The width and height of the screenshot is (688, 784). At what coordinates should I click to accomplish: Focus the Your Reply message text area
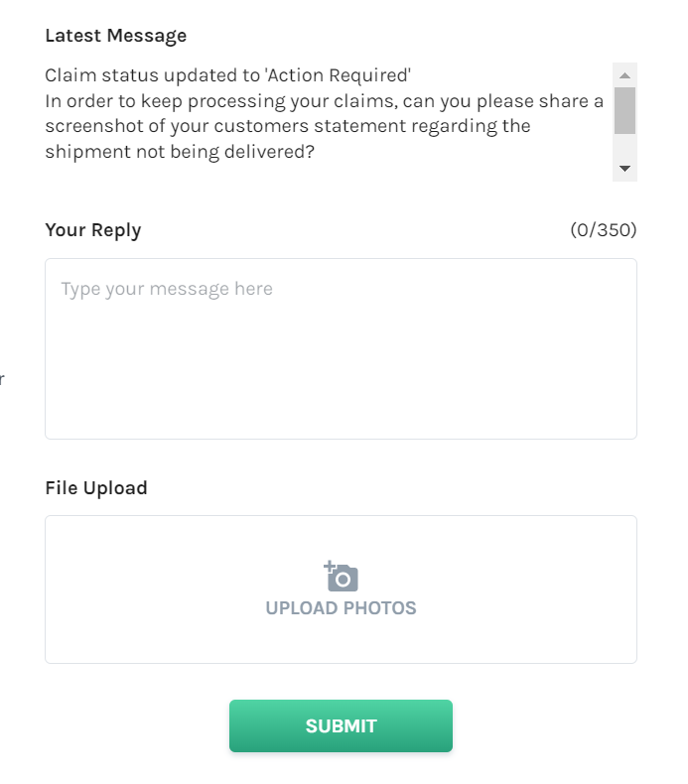tap(341, 349)
